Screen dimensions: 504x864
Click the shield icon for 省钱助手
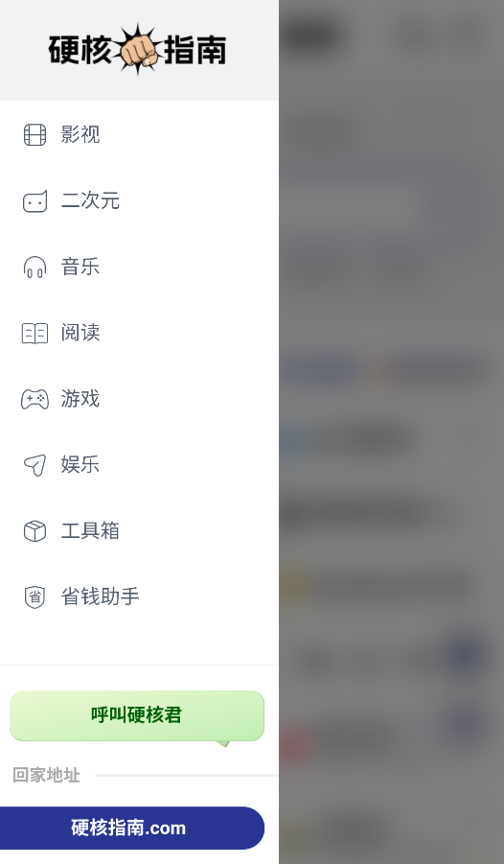point(34,596)
